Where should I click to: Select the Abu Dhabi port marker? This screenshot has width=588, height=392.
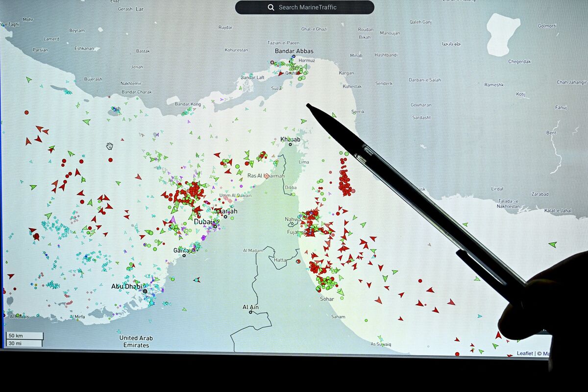pos(145,291)
